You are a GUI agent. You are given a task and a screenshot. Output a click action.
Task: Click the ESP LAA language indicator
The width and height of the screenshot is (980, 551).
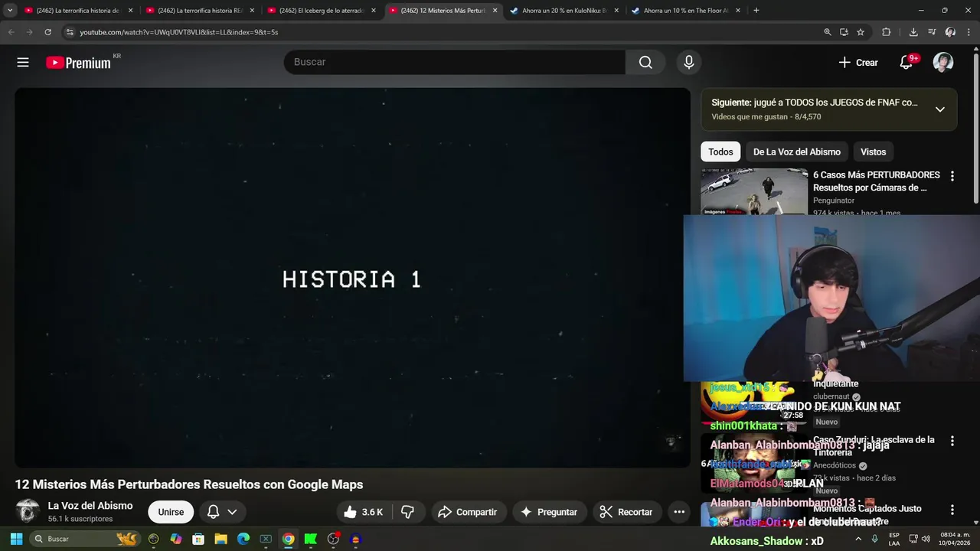(894, 539)
